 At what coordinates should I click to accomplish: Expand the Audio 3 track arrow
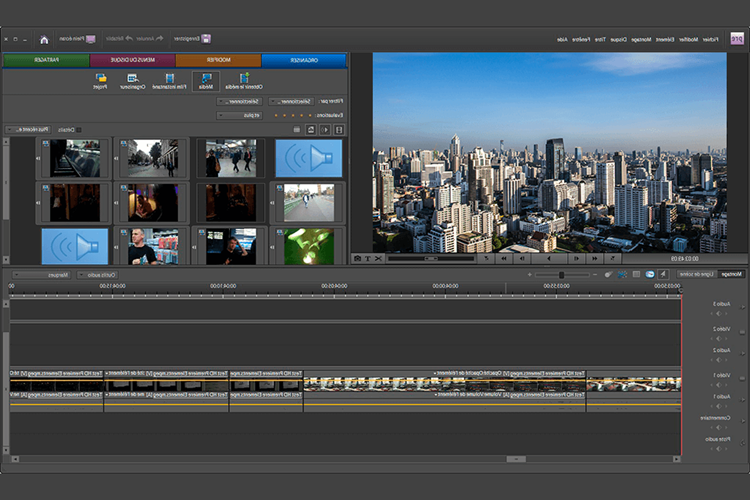click(x=743, y=307)
